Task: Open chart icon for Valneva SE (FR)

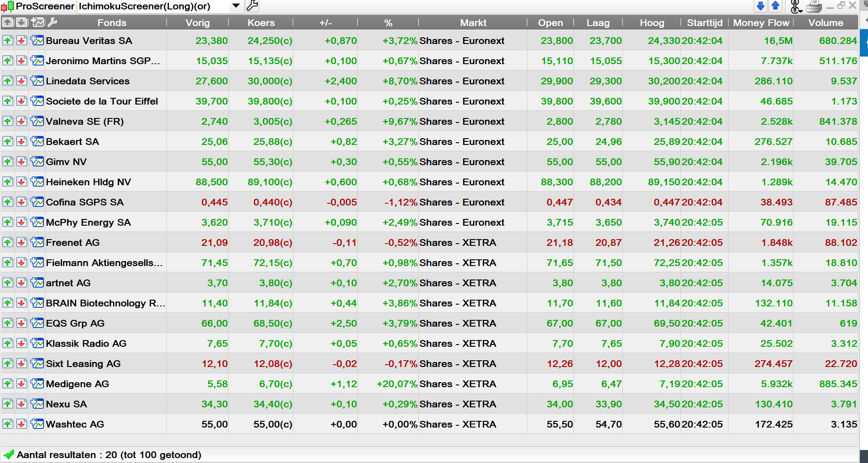Action: click(37, 121)
